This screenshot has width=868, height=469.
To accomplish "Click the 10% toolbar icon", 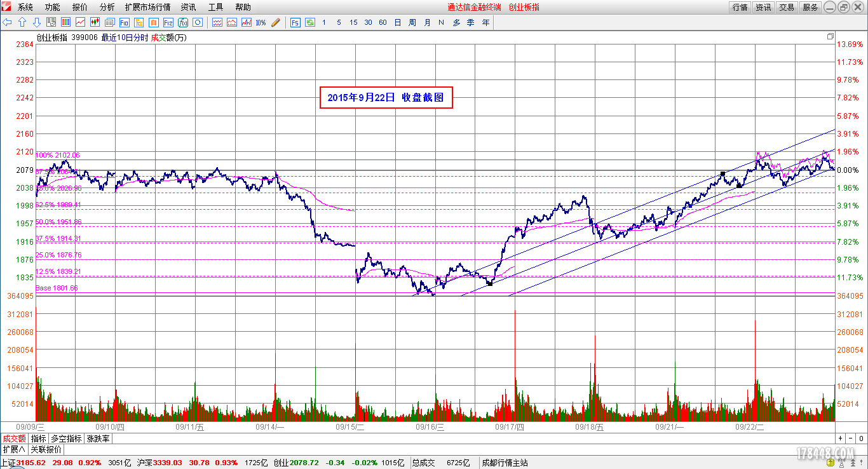I will [261, 22].
